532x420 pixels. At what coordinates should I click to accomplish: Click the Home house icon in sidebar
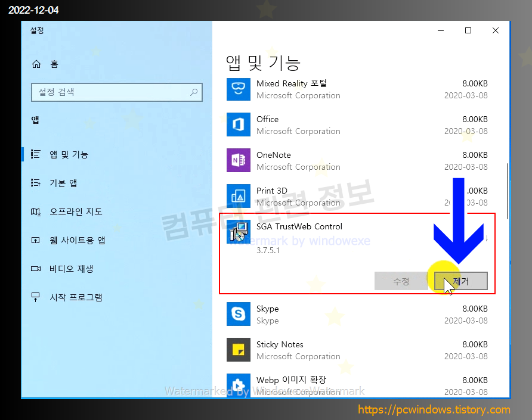coord(36,64)
